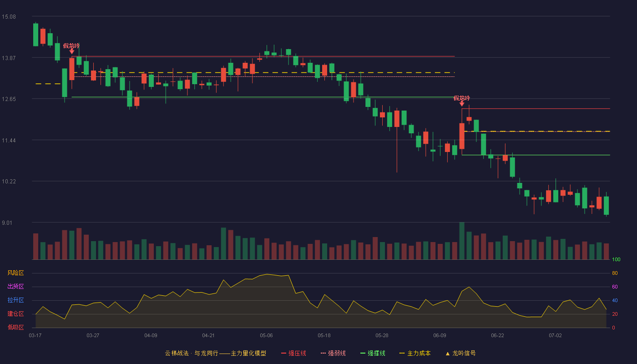Click the 05-06 date axis label
This screenshot has width=637, height=364.
pyautogui.click(x=266, y=335)
